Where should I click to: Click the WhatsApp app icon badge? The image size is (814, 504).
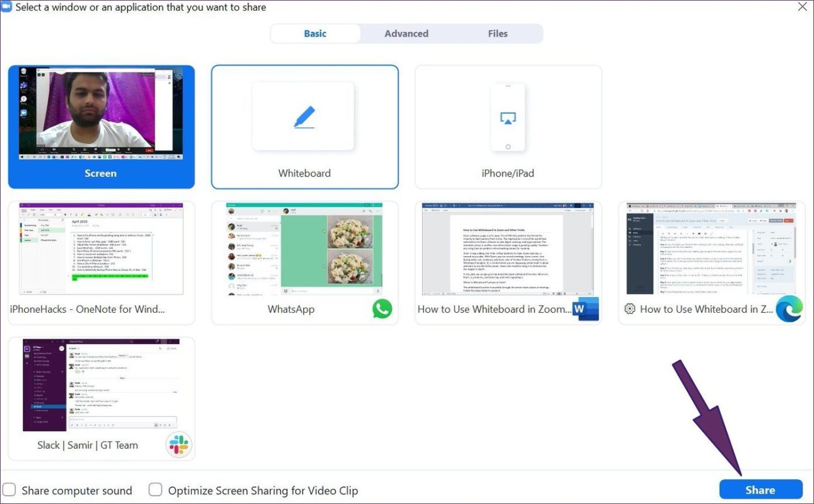pos(382,308)
